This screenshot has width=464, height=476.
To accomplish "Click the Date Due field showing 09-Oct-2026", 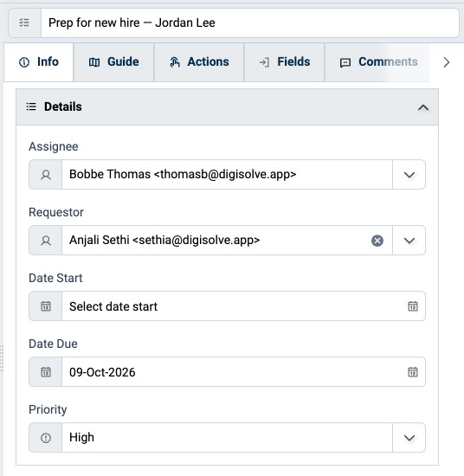I will 234,372.
